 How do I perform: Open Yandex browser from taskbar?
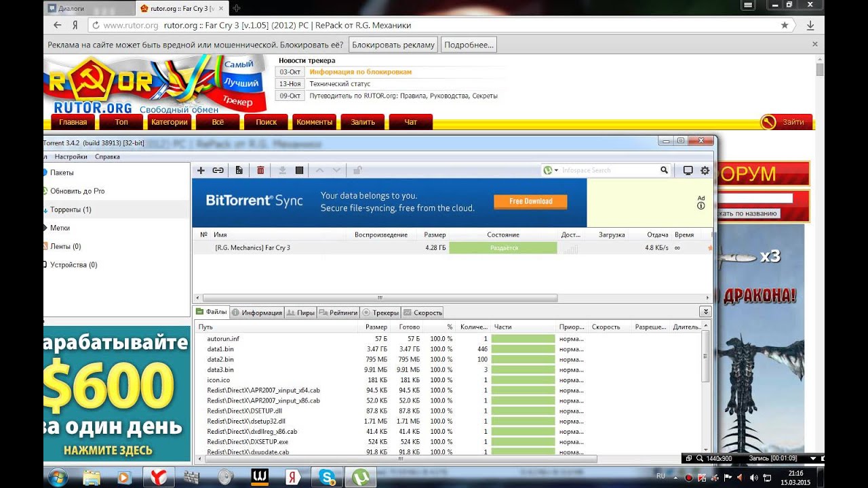tap(159, 478)
